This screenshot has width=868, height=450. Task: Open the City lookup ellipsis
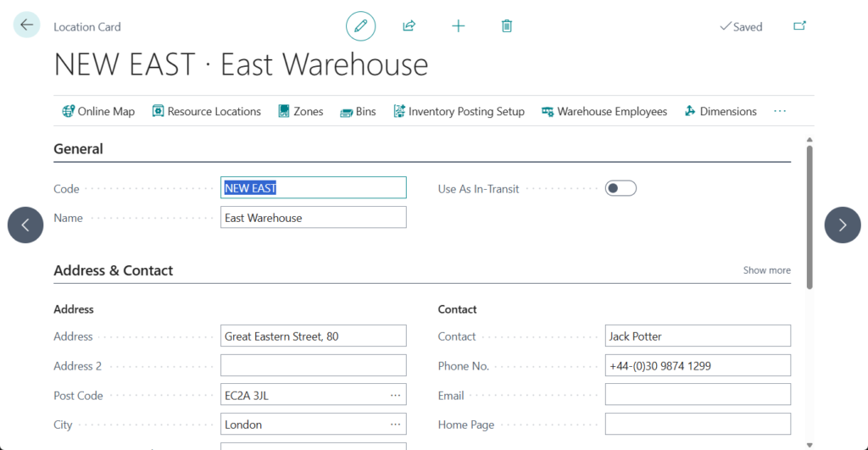395,425
